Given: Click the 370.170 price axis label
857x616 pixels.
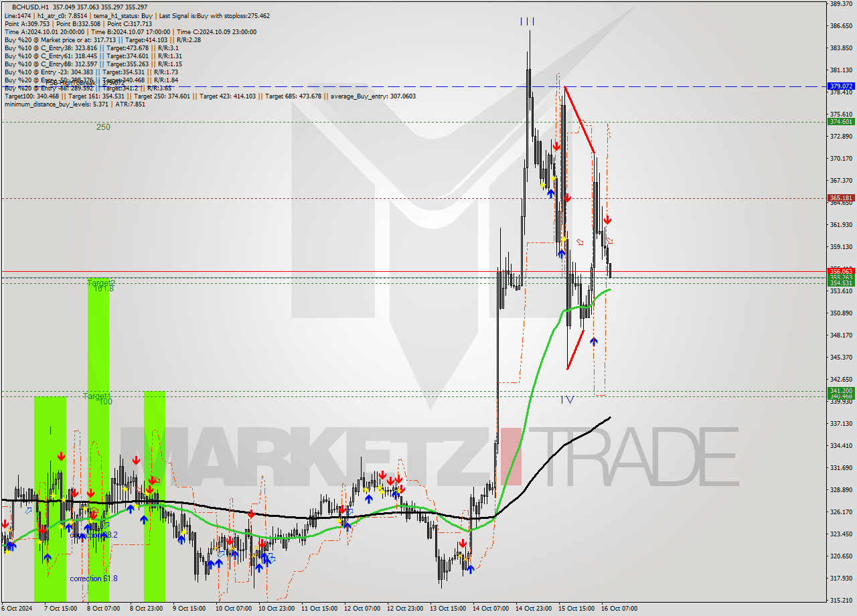Looking at the screenshot, I should coord(841,159).
